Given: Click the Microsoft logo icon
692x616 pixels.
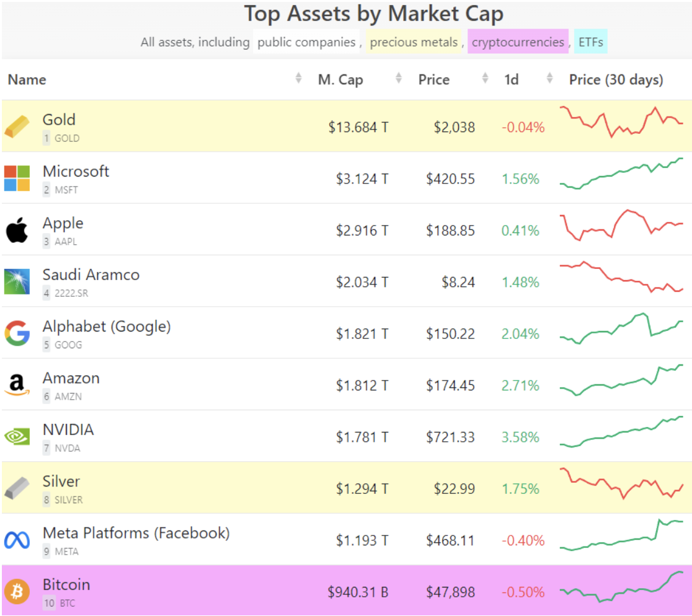Looking at the screenshot, I should pos(17,178).
